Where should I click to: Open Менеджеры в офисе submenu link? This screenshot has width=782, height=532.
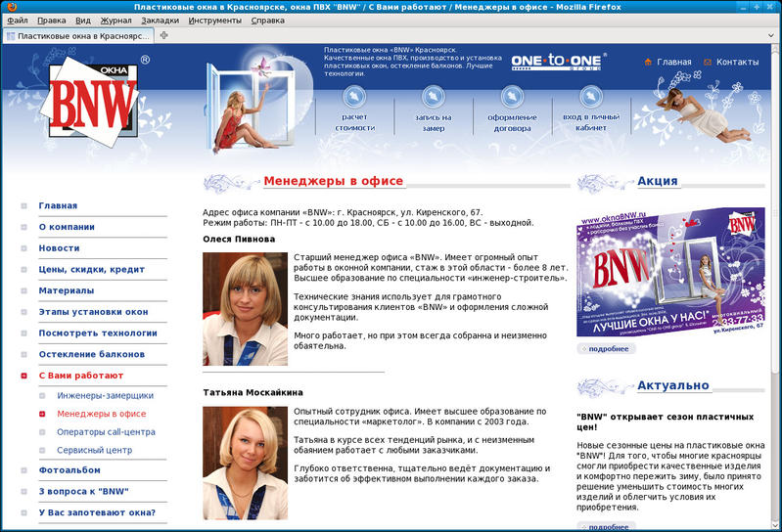pos(101,414)
